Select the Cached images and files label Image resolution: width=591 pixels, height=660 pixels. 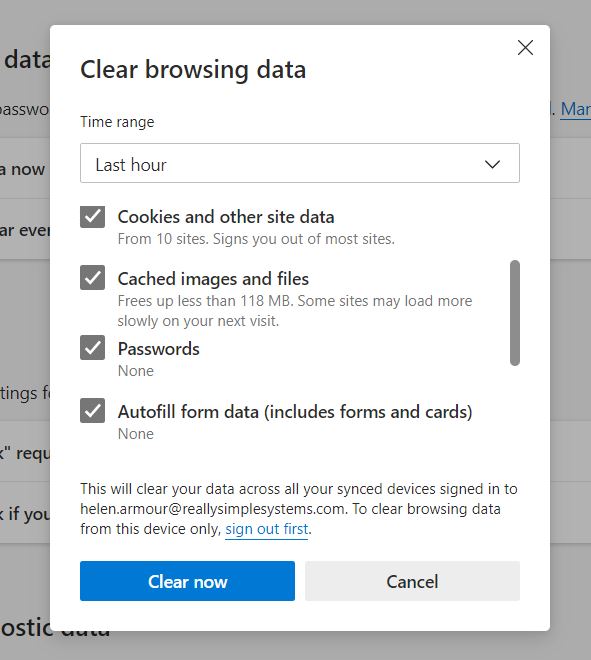213,279
